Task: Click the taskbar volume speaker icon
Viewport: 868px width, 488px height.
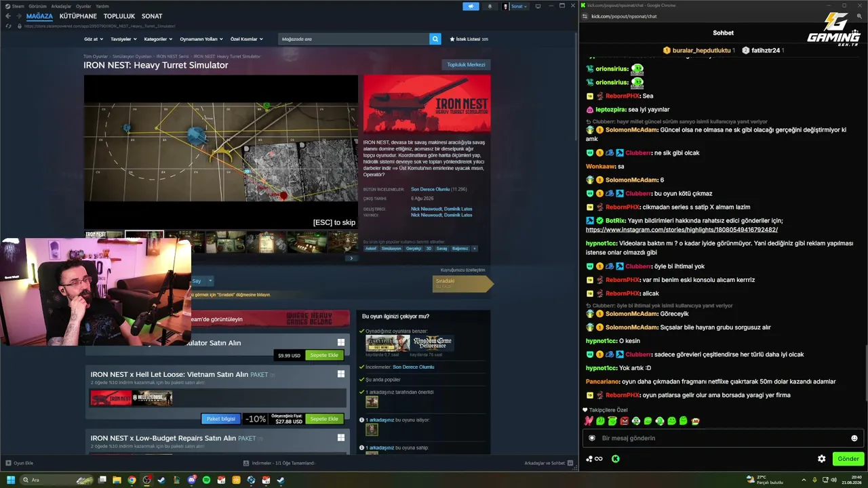Action: point(834,480)
